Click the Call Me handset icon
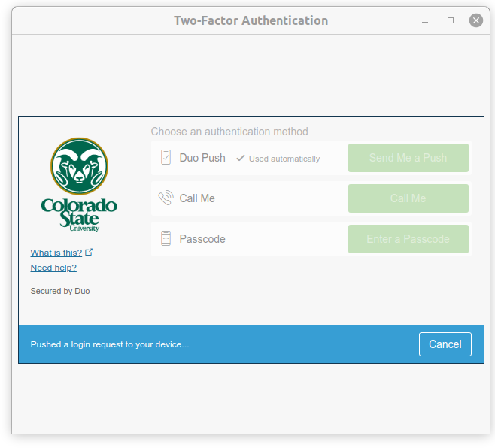495x448 pixels. click(x=166, y=198)
